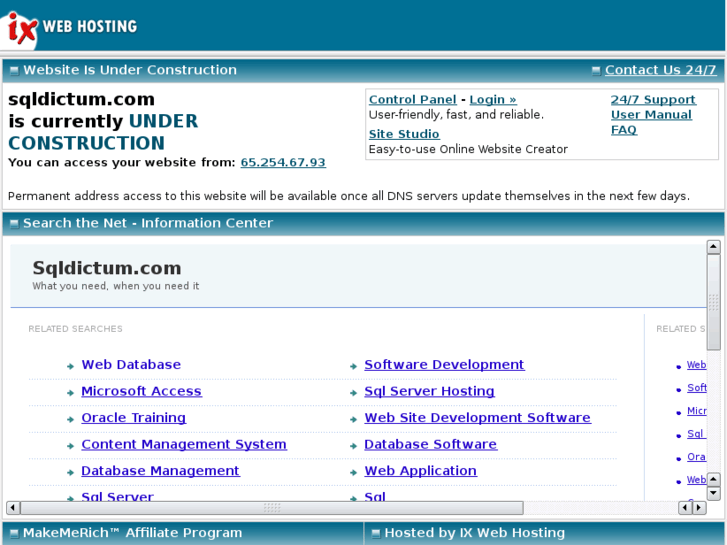This screenshot has width=727, height=545.
Task: Click the arrow bullet beside Database Software
Action: pyautogui.click(x=353, y=446)
